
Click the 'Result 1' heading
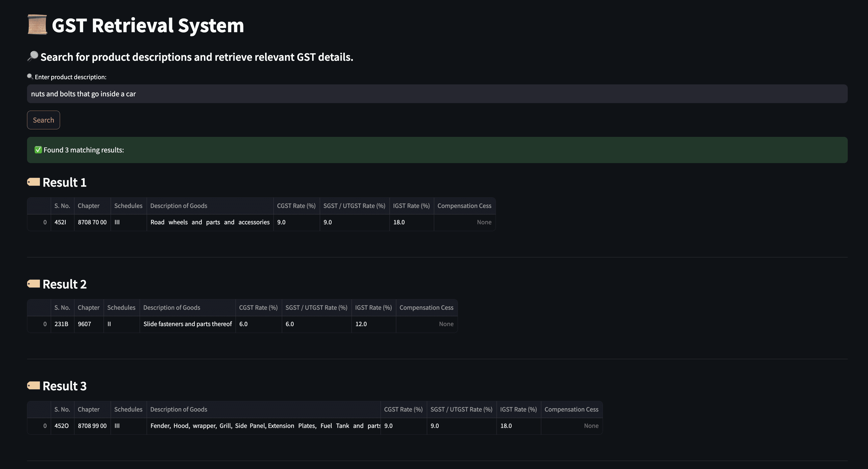[65, 183]
